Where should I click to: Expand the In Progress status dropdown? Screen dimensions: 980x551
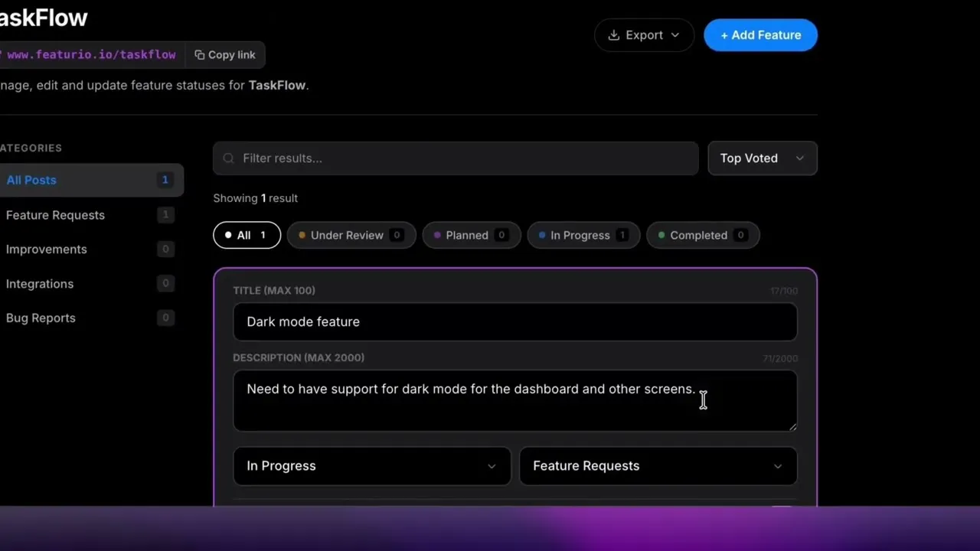click(371, 466)
